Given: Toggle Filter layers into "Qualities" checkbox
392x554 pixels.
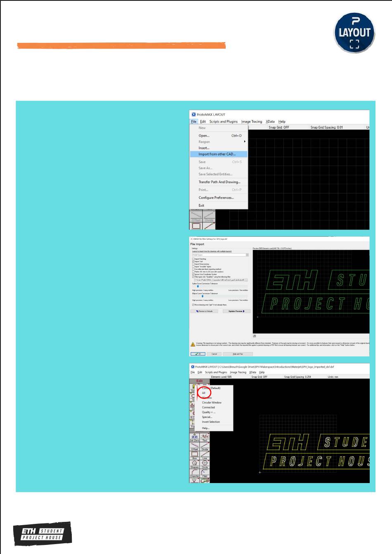Looking at the screenshot, I should coord(193,277).
